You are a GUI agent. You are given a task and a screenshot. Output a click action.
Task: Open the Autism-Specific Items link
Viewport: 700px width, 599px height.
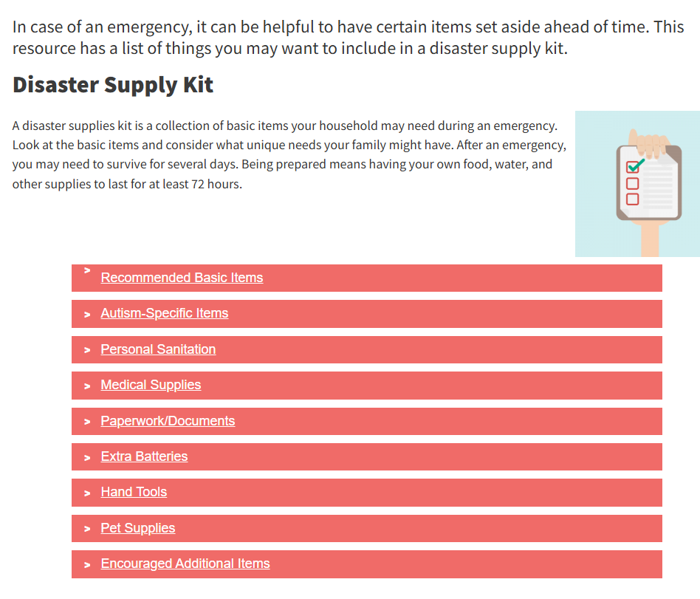(164, 313)
